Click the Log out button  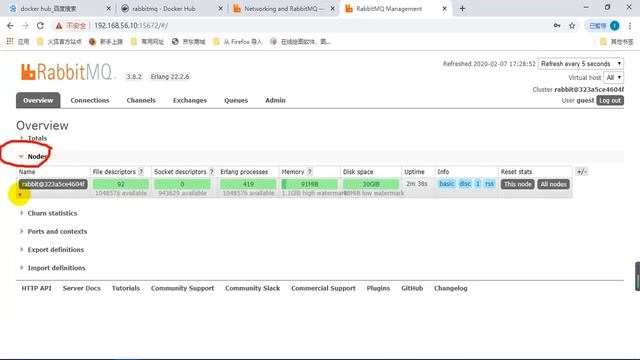pos(610,100)
